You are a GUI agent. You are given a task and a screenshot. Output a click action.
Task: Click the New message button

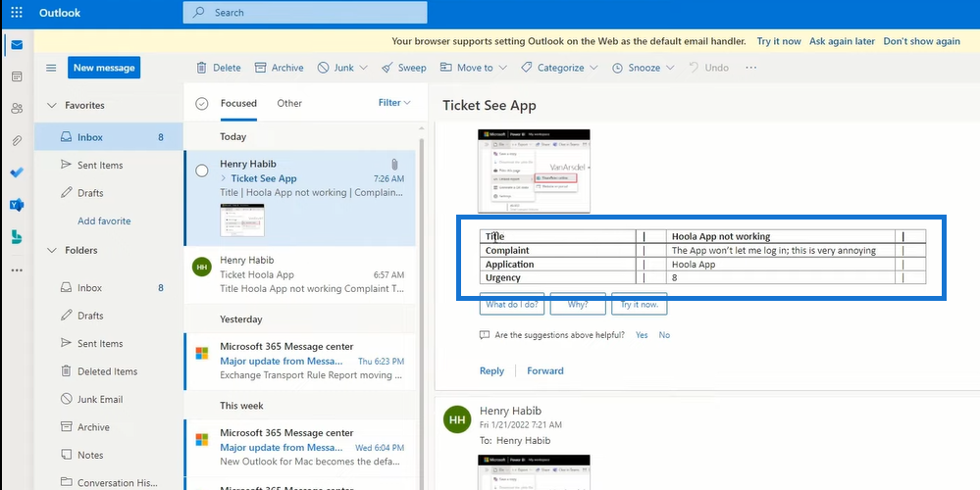point(104,68)
